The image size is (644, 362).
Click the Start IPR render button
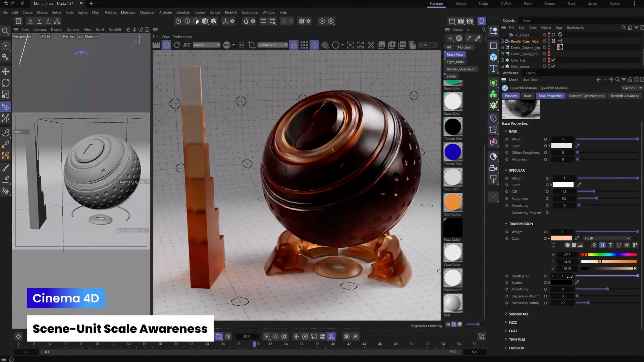pos(166,45)
